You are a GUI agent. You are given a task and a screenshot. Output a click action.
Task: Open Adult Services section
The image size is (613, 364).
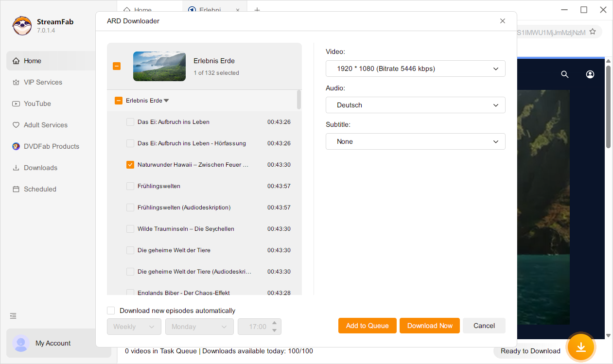(45, 125)
